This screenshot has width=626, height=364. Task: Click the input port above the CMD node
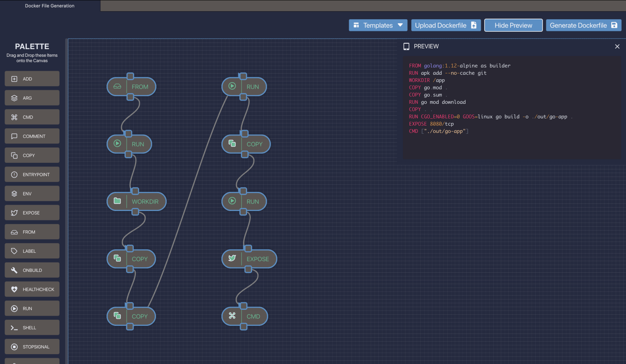click(x=244, y=306)
